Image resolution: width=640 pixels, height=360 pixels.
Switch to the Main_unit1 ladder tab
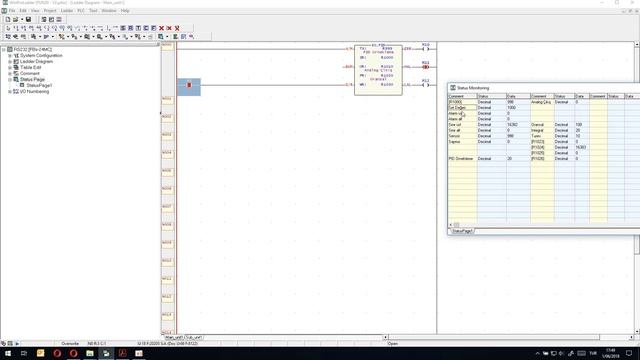(x=174, y=338)
